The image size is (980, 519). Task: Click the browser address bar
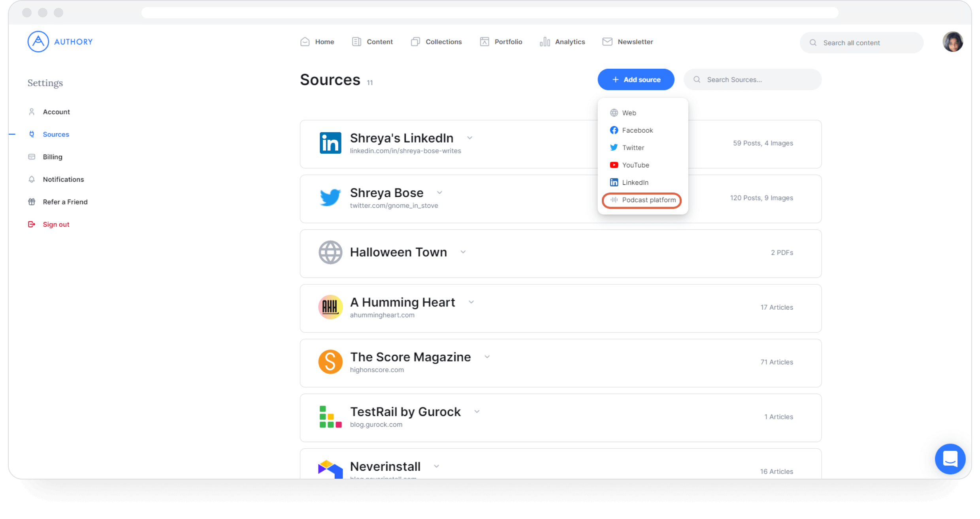490,13
